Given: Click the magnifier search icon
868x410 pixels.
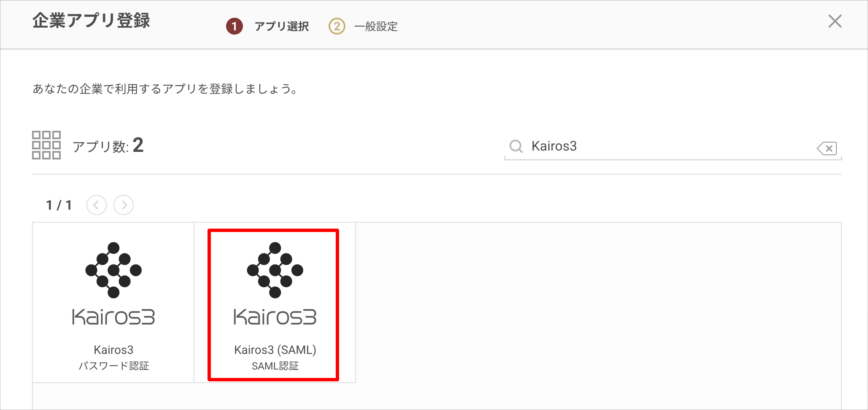Looking at the screenshot, I should pyautogui.click(x=516, y=146).
